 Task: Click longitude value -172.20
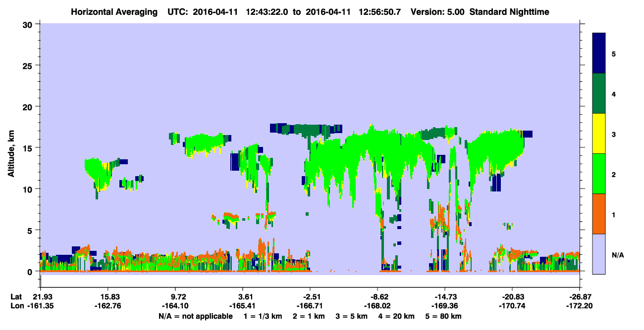(580, 306)
